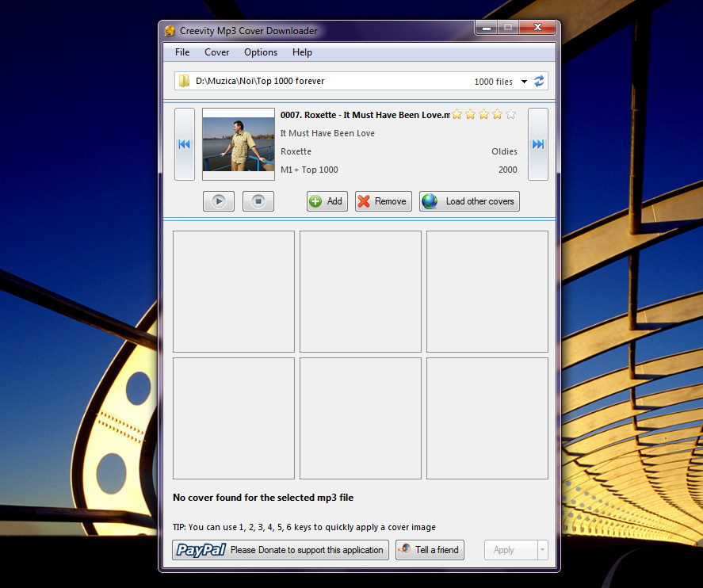Select the second cover slot, top row
This screenshot has width=703, height=588.
click(361, 292)
